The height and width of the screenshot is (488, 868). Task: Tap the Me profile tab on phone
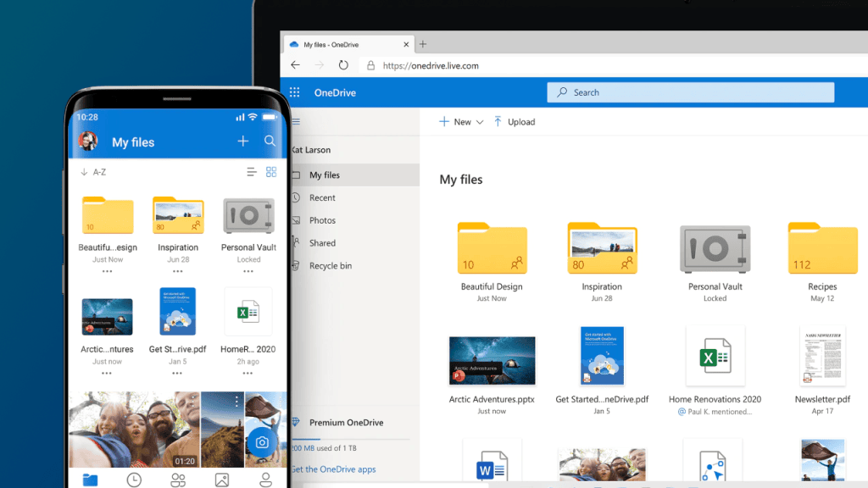pos(265,480)
